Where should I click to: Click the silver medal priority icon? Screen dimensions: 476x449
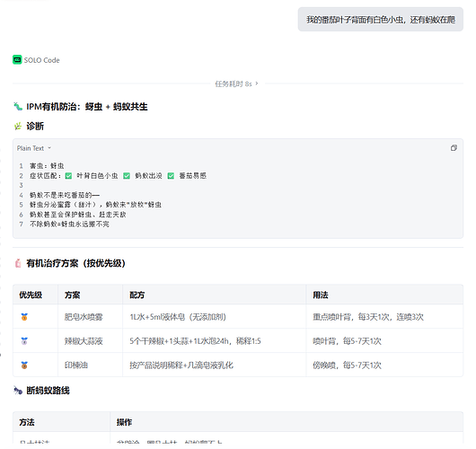pos(24,341)
